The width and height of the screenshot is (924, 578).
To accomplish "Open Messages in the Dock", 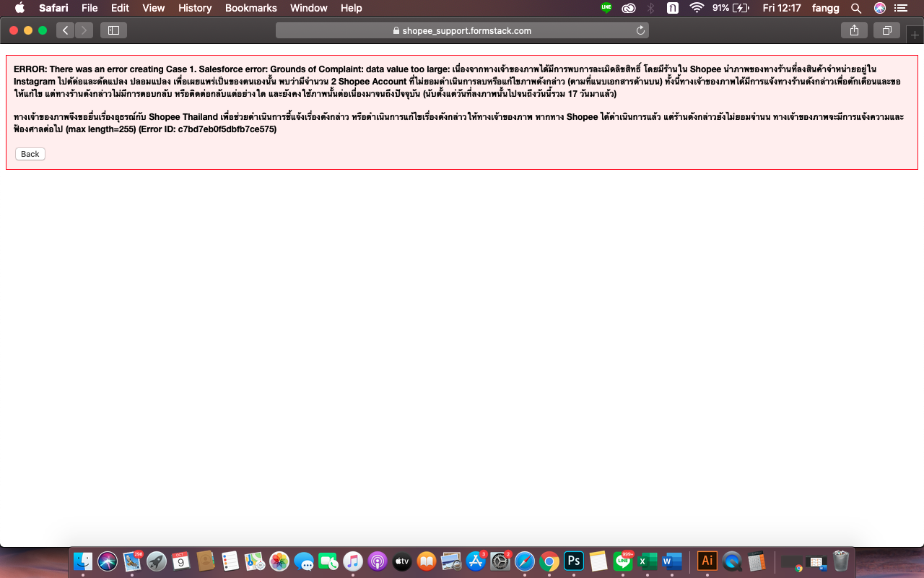I will [304, 561].
